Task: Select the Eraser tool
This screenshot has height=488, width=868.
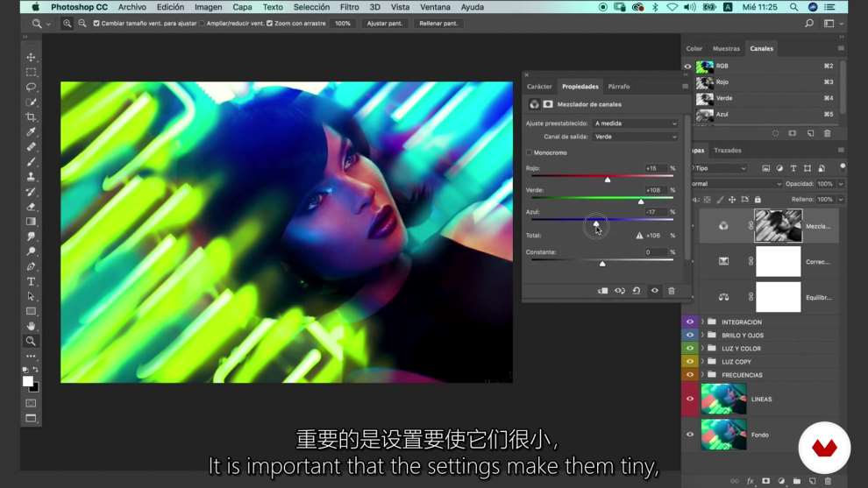Action: [x=31, y=207]
